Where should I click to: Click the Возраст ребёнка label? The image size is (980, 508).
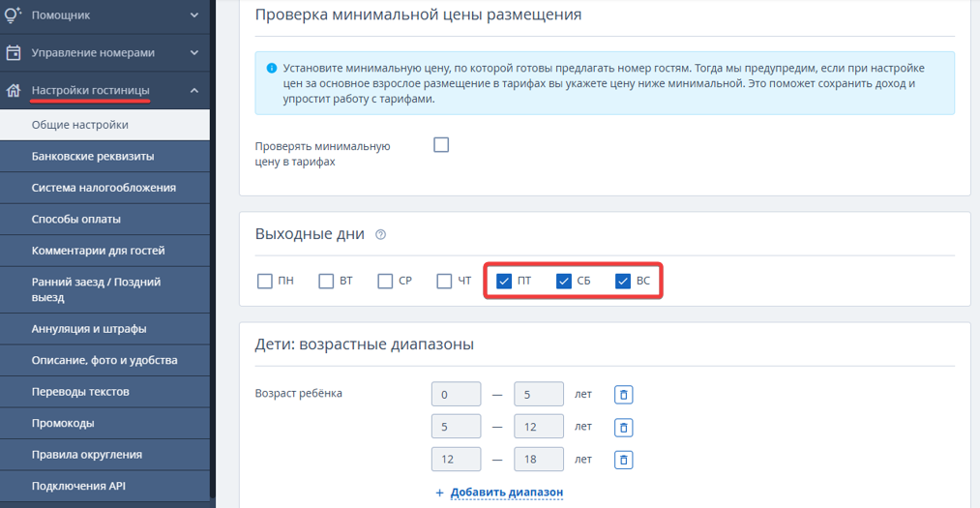point(299,394)
